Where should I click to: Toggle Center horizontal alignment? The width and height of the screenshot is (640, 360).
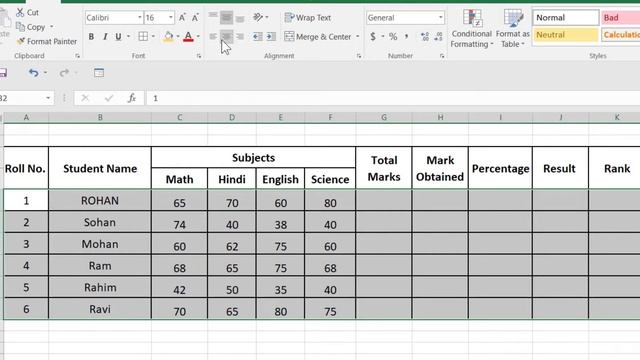point(227,37)
